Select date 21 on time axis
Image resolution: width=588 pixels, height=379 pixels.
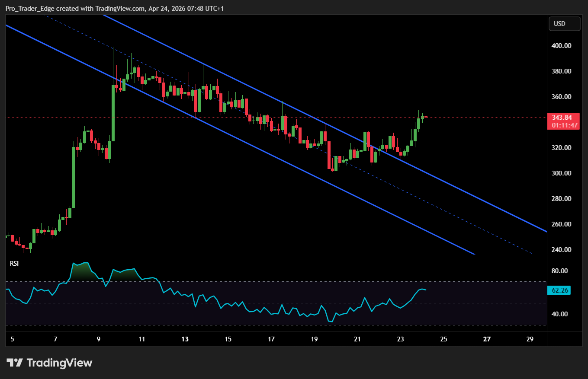[x=357, y=339]
